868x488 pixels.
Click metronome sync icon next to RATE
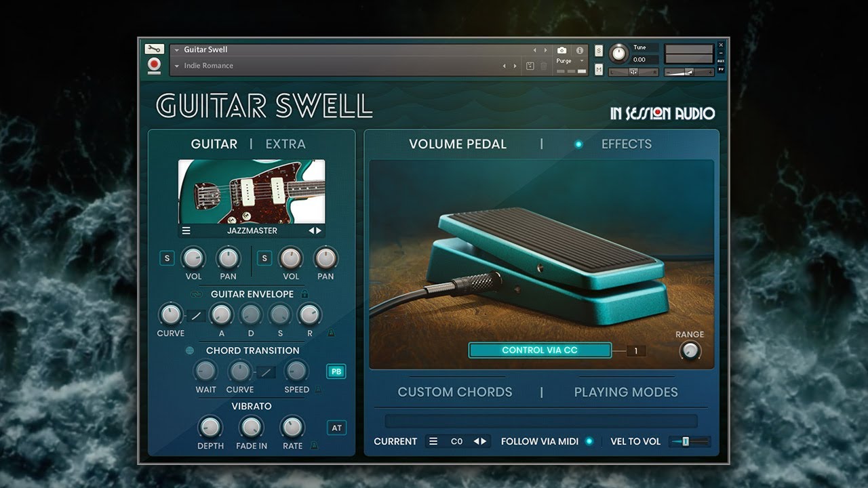[x=313, y=446]
